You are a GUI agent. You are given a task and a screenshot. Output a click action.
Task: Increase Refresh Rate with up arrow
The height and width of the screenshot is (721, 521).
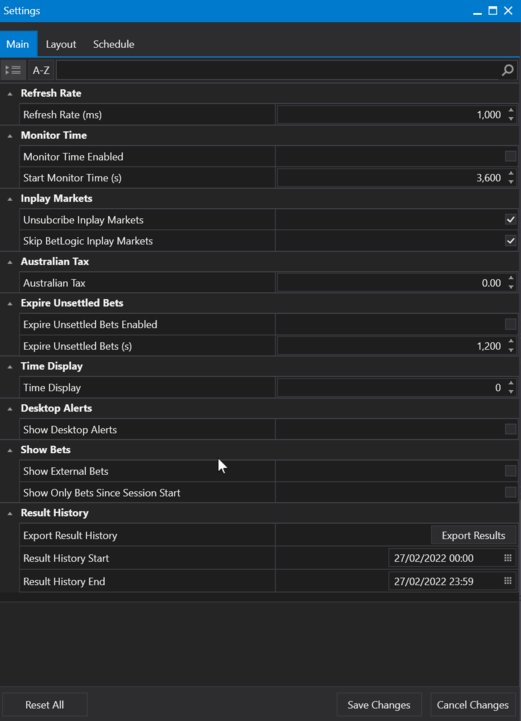511,110
